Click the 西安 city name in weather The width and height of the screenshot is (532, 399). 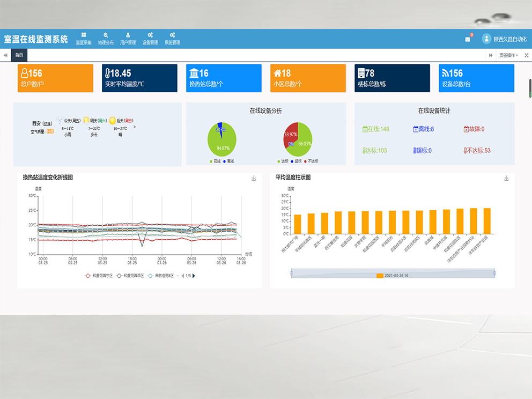click(x=36, y=123)
